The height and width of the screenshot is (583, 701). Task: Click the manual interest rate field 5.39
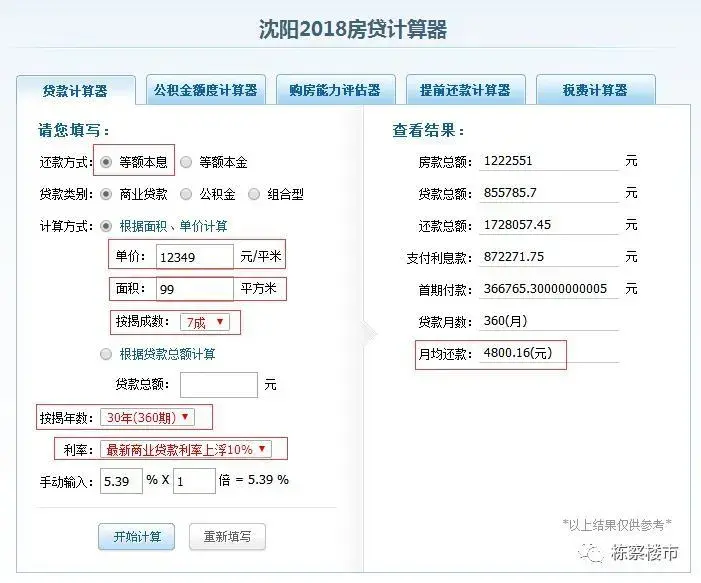121,481
